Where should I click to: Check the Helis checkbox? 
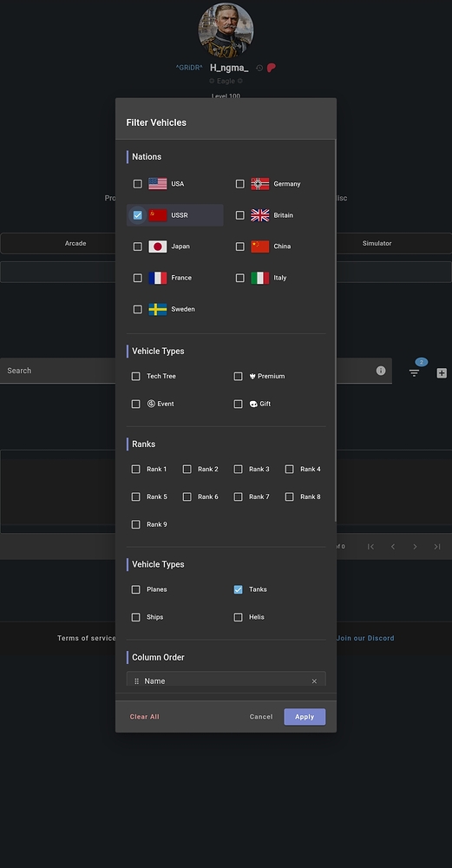(238, 617)
